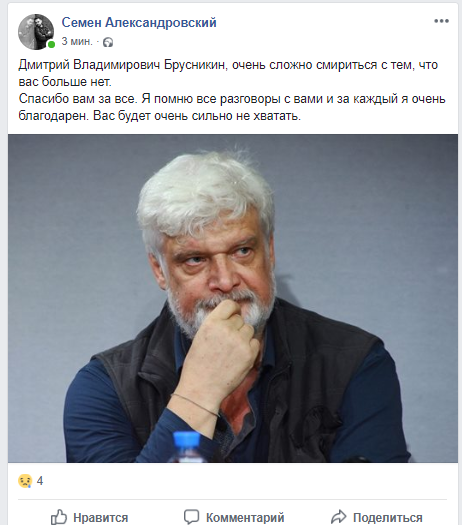Open the post via the 3 мин. timestamp

coord(77,42)
